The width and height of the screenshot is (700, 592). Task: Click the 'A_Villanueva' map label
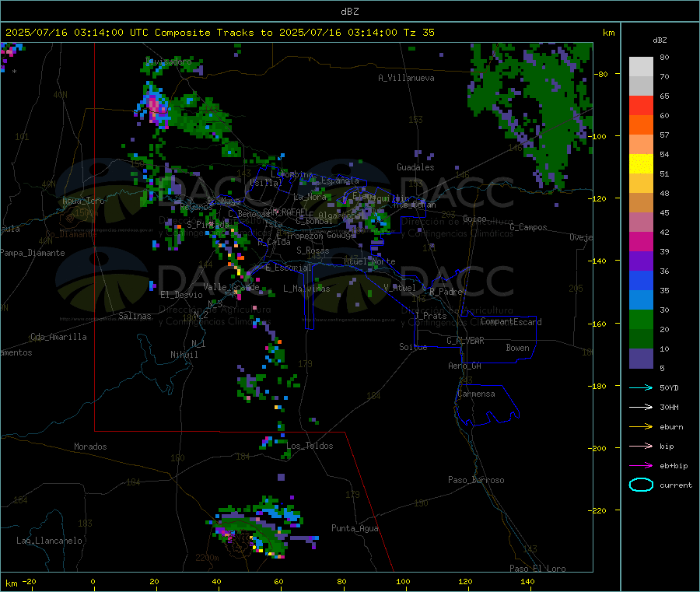pyautogui.click(x=406, y=78)
